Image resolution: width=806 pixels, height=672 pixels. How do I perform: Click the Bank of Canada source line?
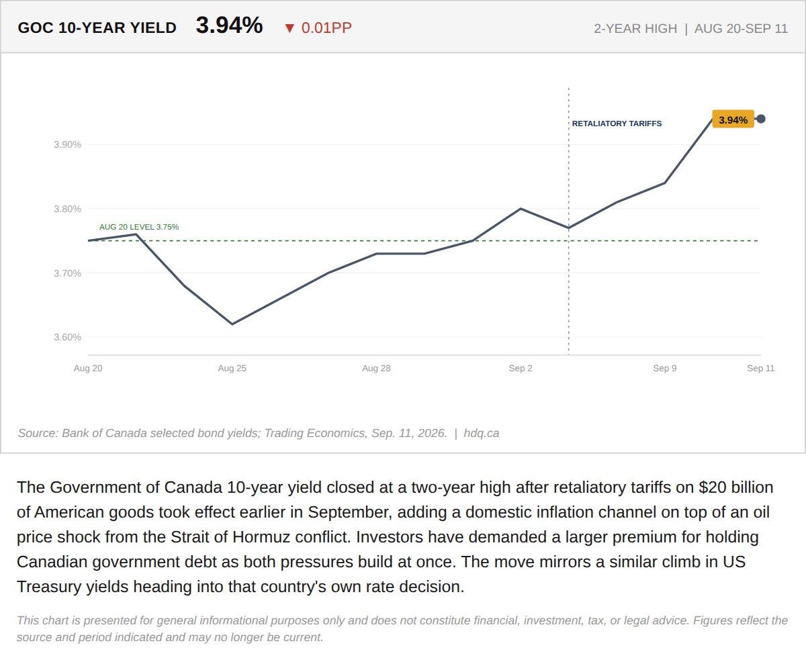(x=232, y=433)
